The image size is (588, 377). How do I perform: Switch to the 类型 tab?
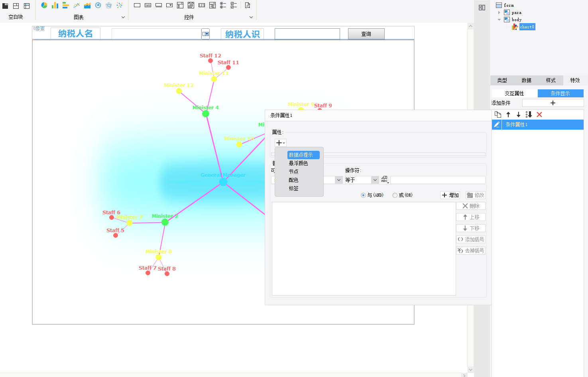(502, 80)
